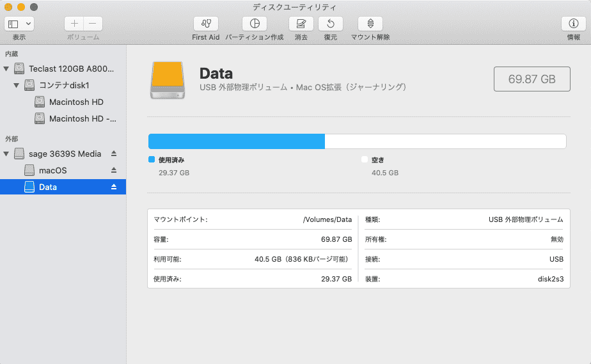
Task: Click the 所有権 無効 value
Action: [556, 239]
